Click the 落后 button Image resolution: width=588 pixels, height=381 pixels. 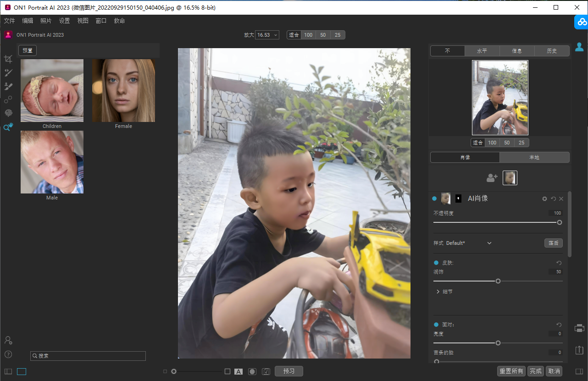[x=554, y=243]
